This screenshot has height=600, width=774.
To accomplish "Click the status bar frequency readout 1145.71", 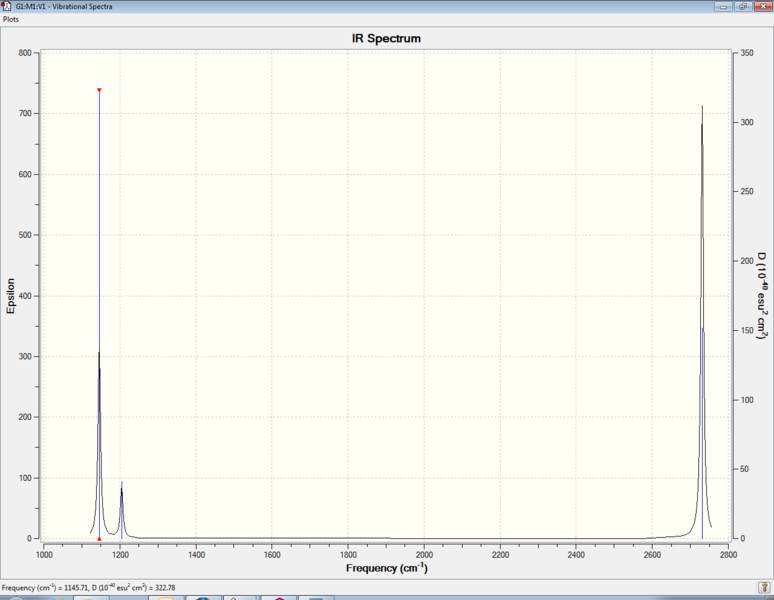I will (77, 588).
